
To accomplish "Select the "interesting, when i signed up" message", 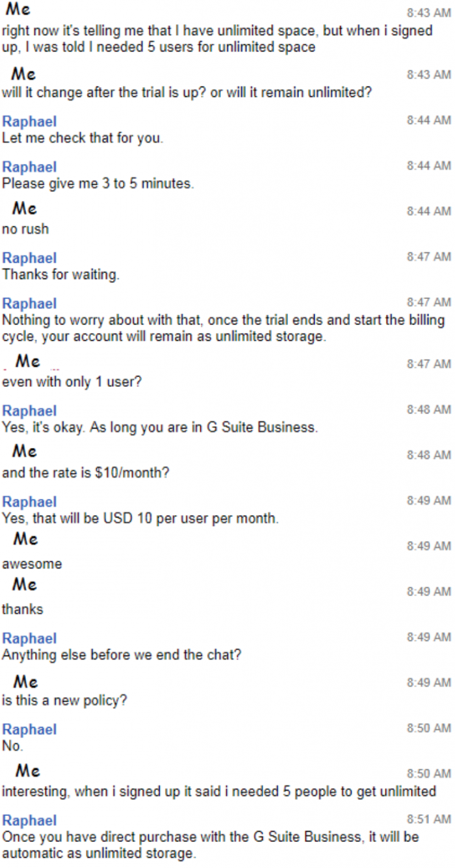I will pos(219,792).
